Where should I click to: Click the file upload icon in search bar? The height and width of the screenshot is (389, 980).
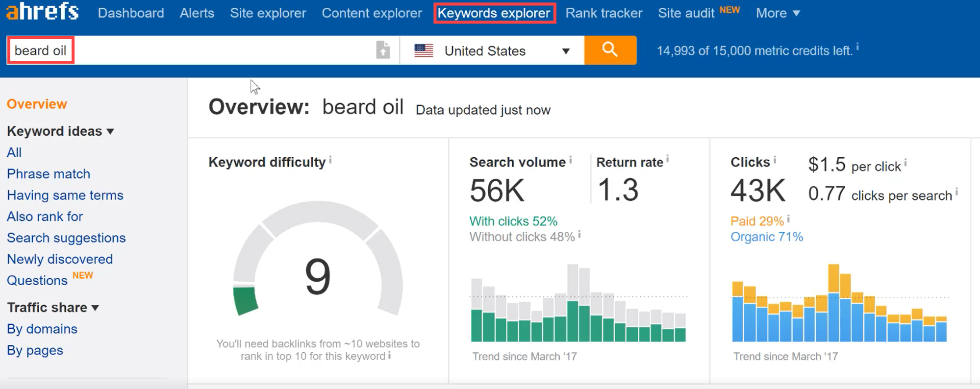(383, 50)
